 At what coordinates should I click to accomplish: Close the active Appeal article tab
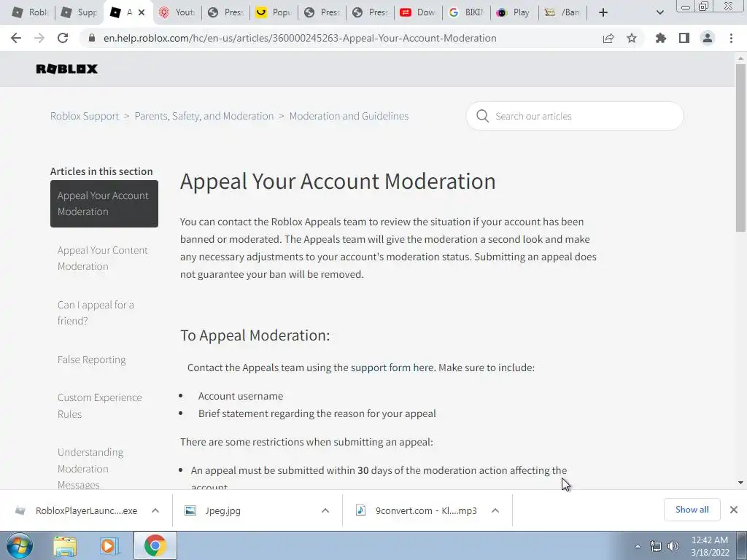tap(142, 12)
